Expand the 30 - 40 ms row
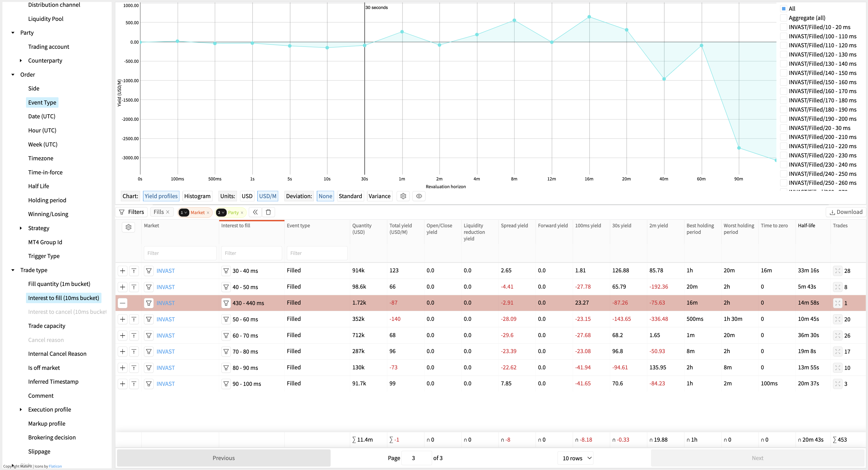Image resolution: width=868 pixels, height=470 pixels. tap(123, 271)
